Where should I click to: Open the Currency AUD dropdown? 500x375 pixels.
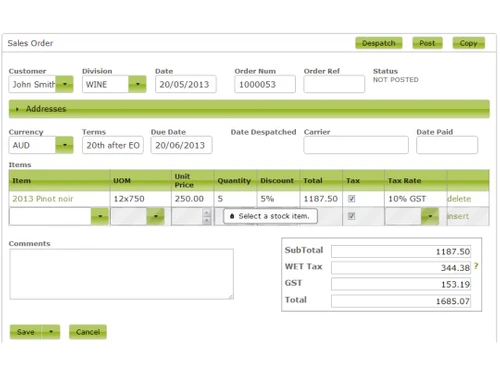65,145
